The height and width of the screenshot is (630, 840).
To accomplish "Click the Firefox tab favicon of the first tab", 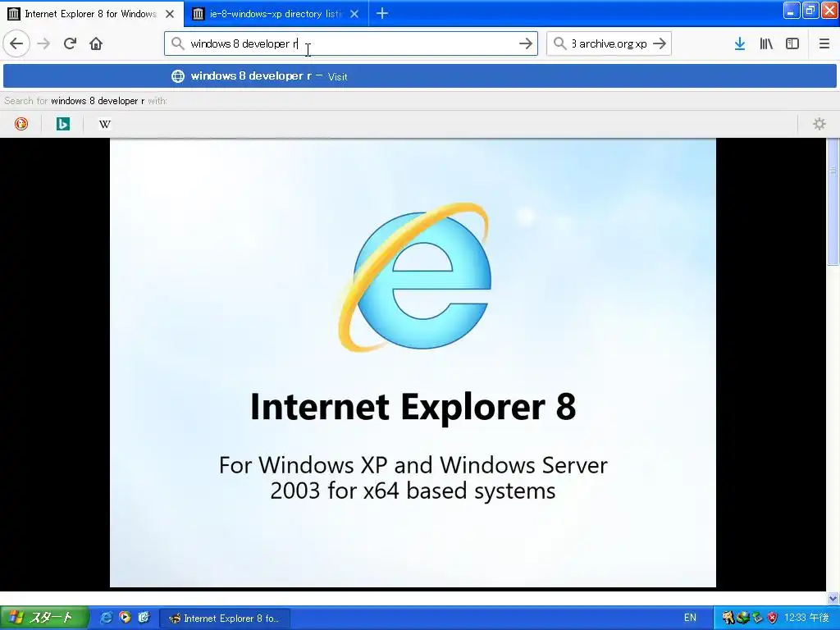I will (x=14, y=14).
